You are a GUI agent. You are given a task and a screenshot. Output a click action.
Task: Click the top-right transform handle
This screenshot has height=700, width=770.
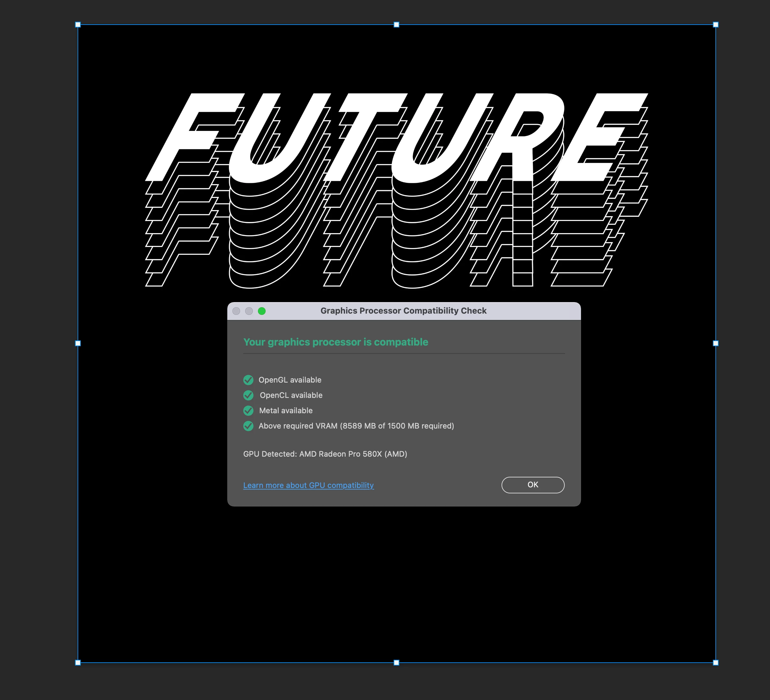716,25
